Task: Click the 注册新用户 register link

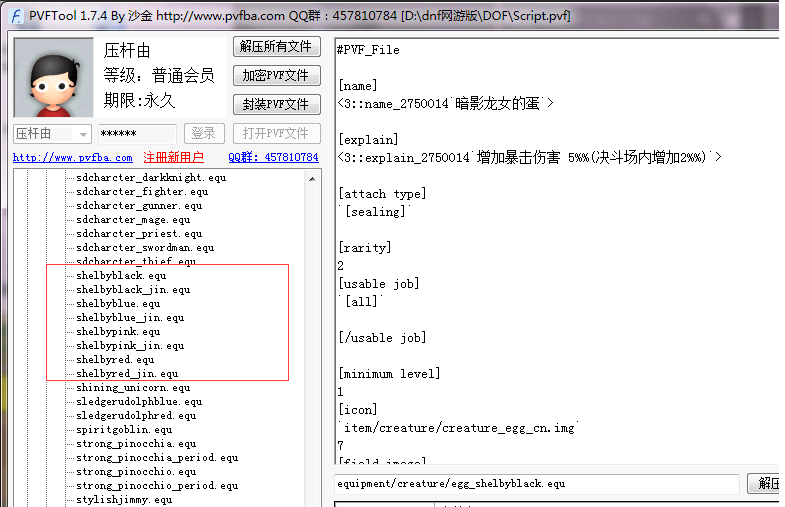Action: point(173,158)
